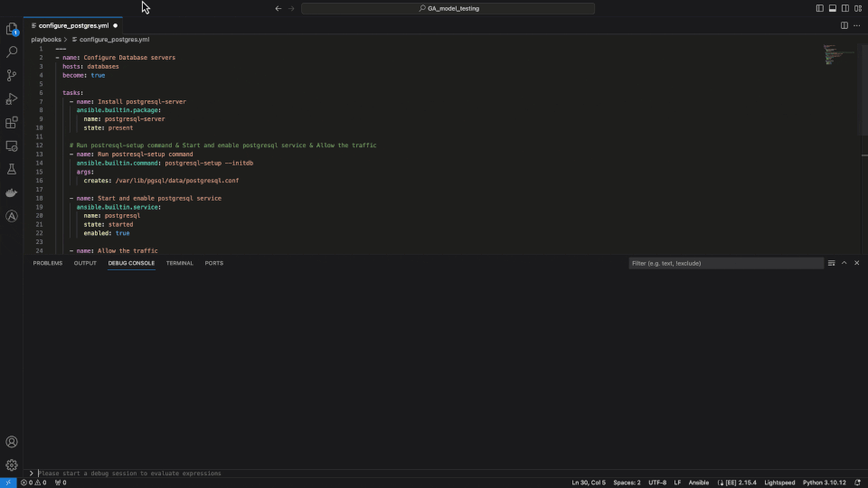The height and width of the screenshot is (488, 868).
Task: Open the Docker view in activity bar
Action: [x=12, y=192]
